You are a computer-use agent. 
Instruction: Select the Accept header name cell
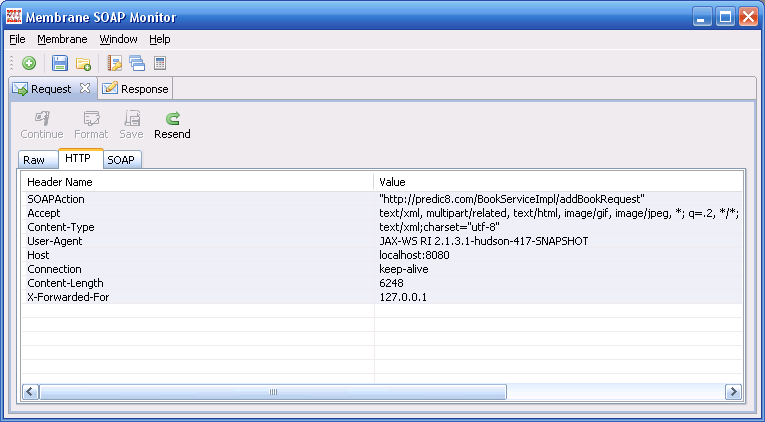pos(198,213)
